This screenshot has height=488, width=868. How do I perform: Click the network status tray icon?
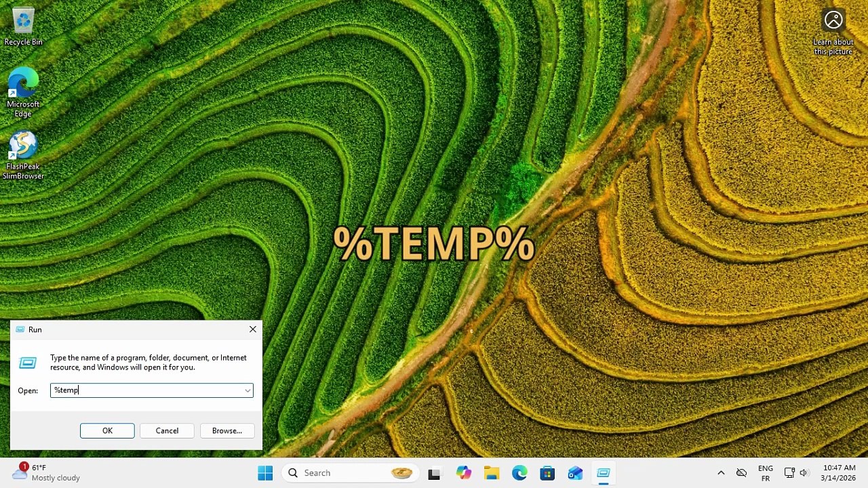[789, 473]
